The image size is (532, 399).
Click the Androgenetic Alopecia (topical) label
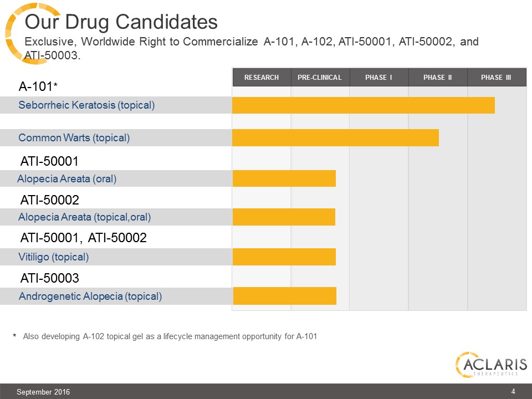pyautogui.click(x=90, y=296)
